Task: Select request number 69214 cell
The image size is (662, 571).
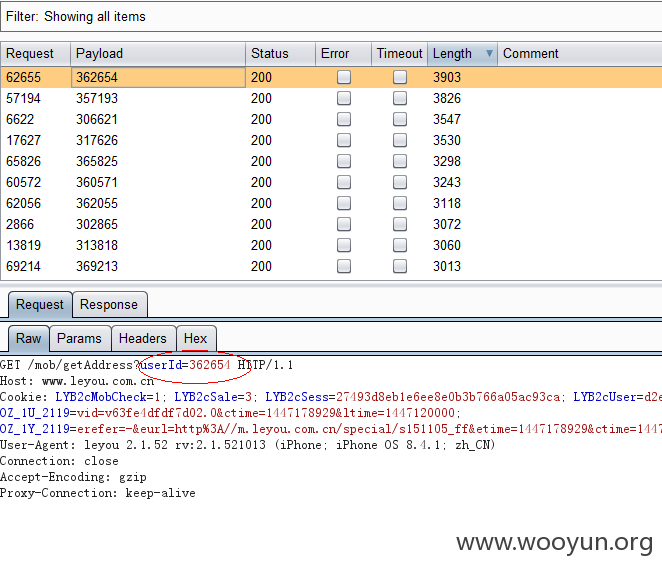Action: click(35, 266)
